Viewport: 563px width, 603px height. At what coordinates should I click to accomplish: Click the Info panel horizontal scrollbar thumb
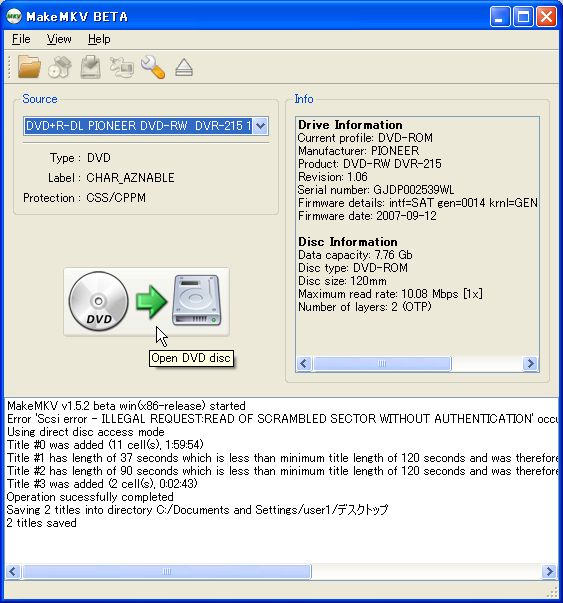click(x=382, y=363)
